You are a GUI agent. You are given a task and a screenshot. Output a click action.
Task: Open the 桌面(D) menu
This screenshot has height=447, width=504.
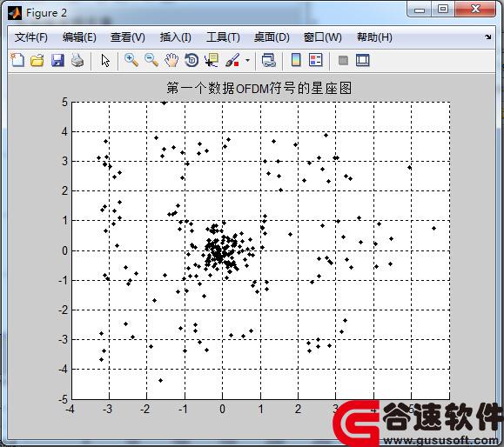tap(272, 37)
